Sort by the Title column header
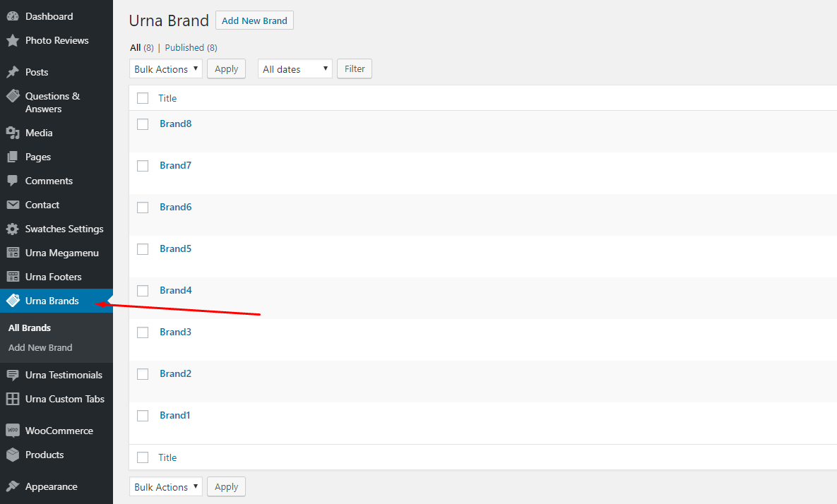The height and width of the screenshot is (504, 837). point(167,98)
